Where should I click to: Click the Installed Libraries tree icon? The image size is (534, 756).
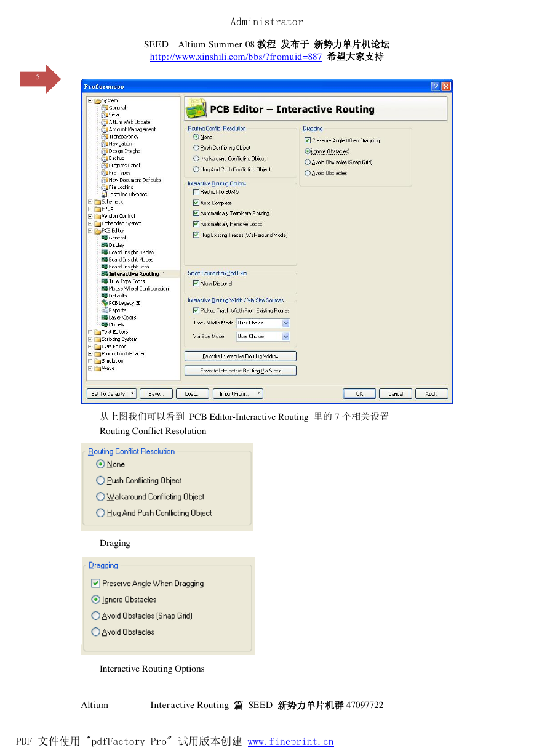(105, 195)
